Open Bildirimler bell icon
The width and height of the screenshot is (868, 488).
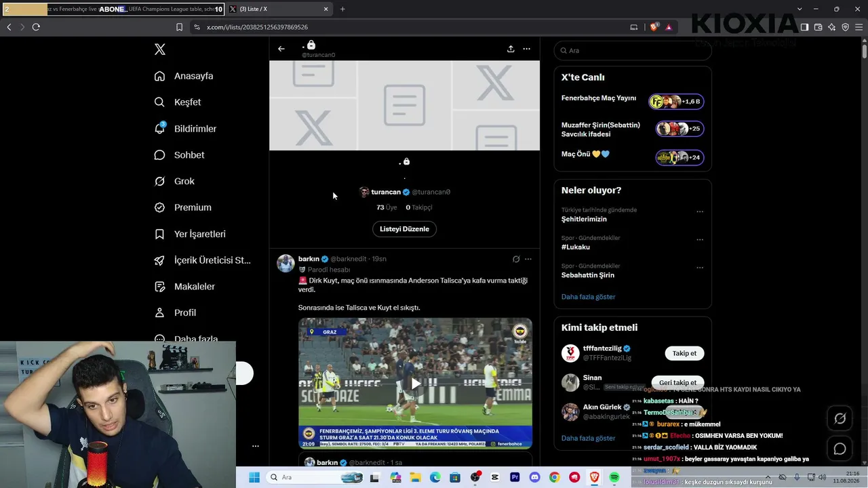click(159, 128)
